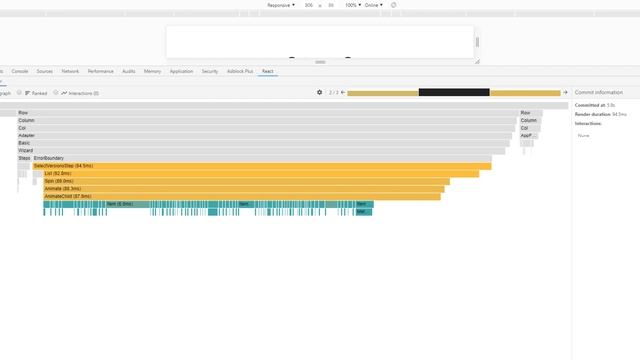Switch to the Audits tab
The width and height of the screenshot is (640, 360).
129,71
